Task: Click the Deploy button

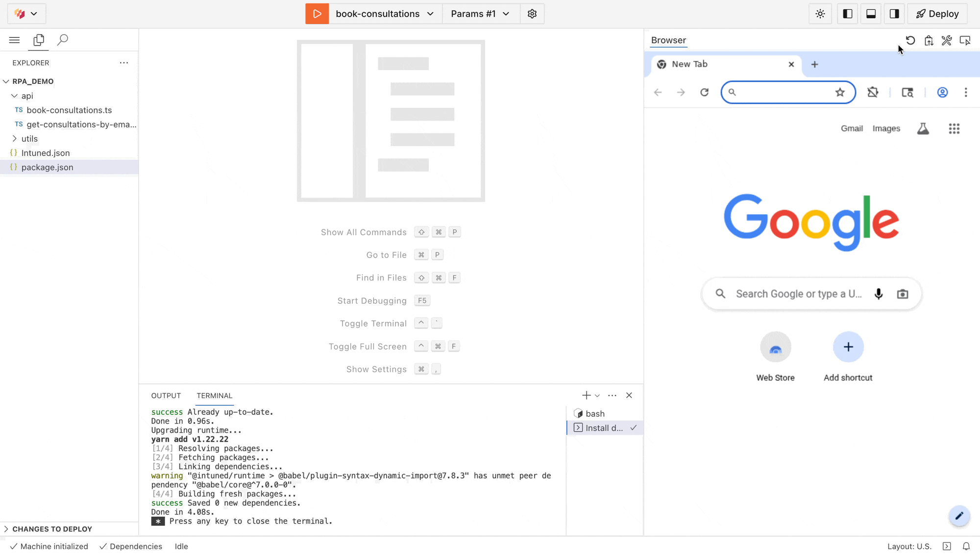Action: [937, 14]
